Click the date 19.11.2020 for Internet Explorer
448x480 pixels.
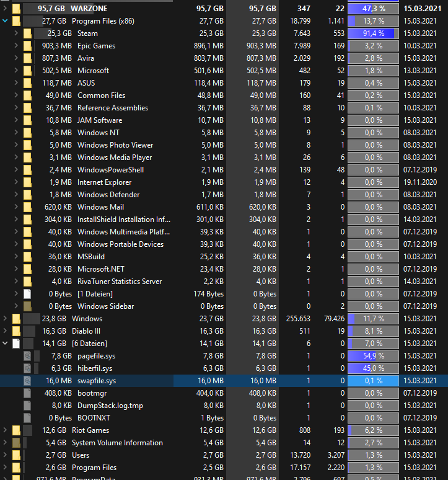(x=420, y=182)
